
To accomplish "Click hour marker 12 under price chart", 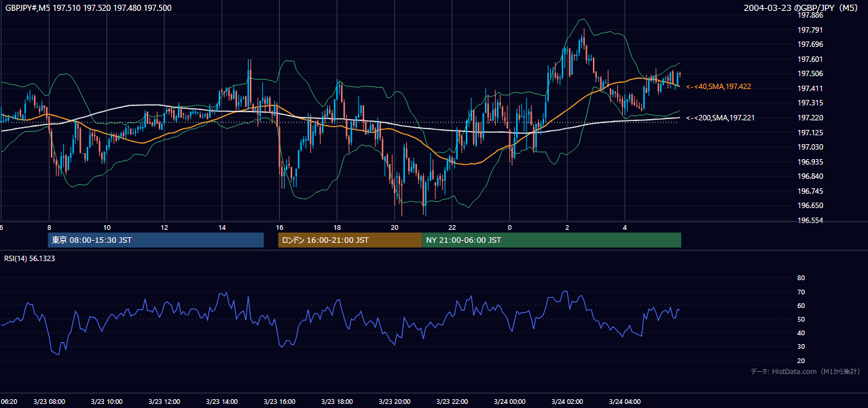I will tap(164, 227).
